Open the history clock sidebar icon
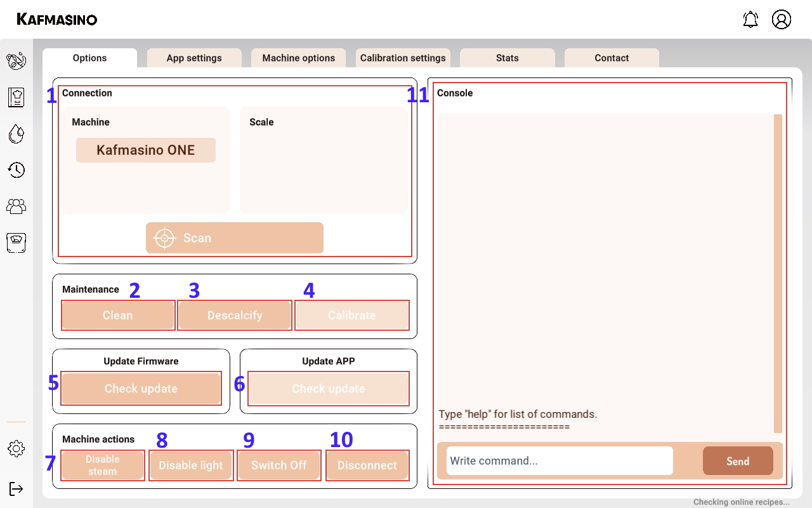The height and width of the screenshot is (508, 812). pos(16,170)
